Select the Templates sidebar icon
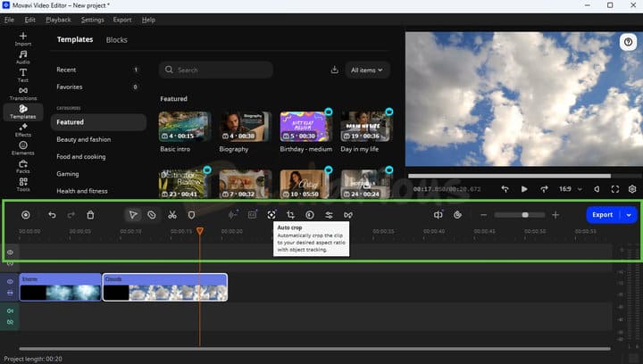This screenshot has width=643, height=364. (x=23, y=112)
